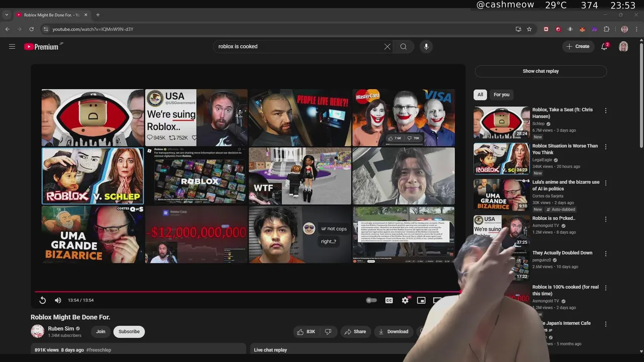Close the Roblox Might Be Done tab
This screenshot has height=362, width=644.
click(86, 15)
